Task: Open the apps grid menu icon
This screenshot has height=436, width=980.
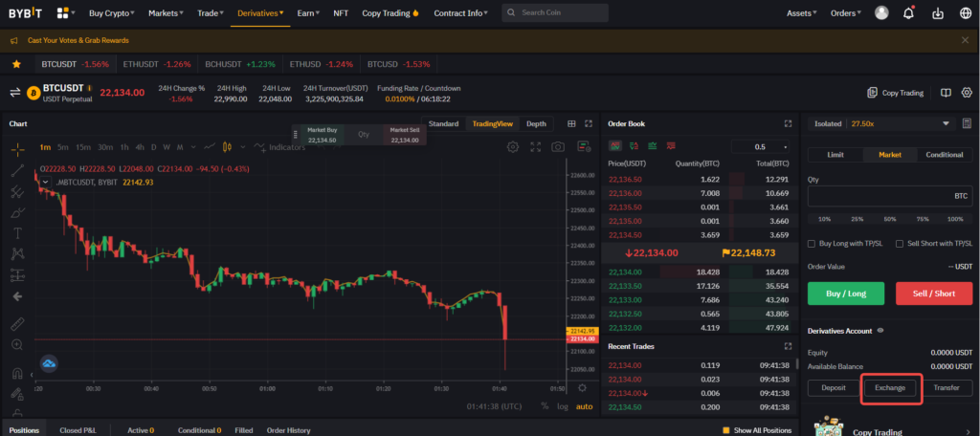Action: point(62,13)
